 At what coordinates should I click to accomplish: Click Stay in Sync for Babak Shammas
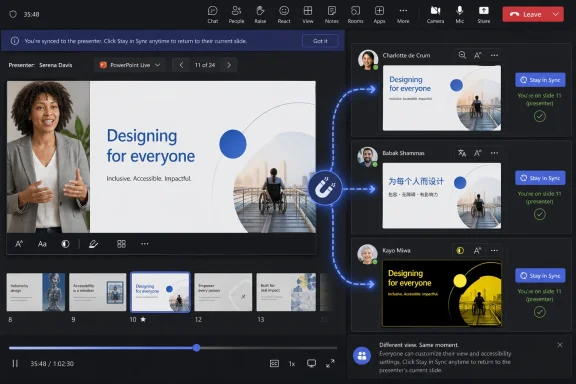click(x=540, y=178)
